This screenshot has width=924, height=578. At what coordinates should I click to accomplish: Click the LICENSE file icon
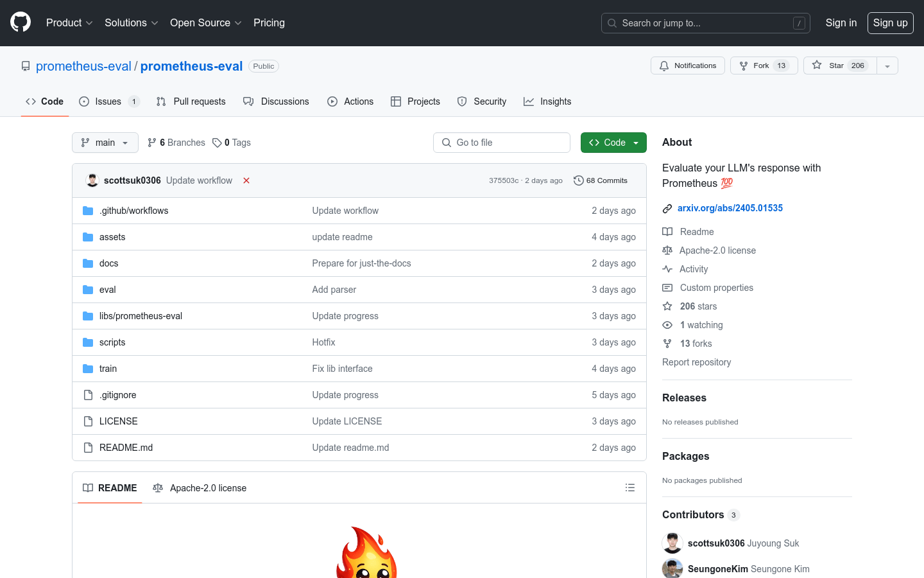click(88, 421)
